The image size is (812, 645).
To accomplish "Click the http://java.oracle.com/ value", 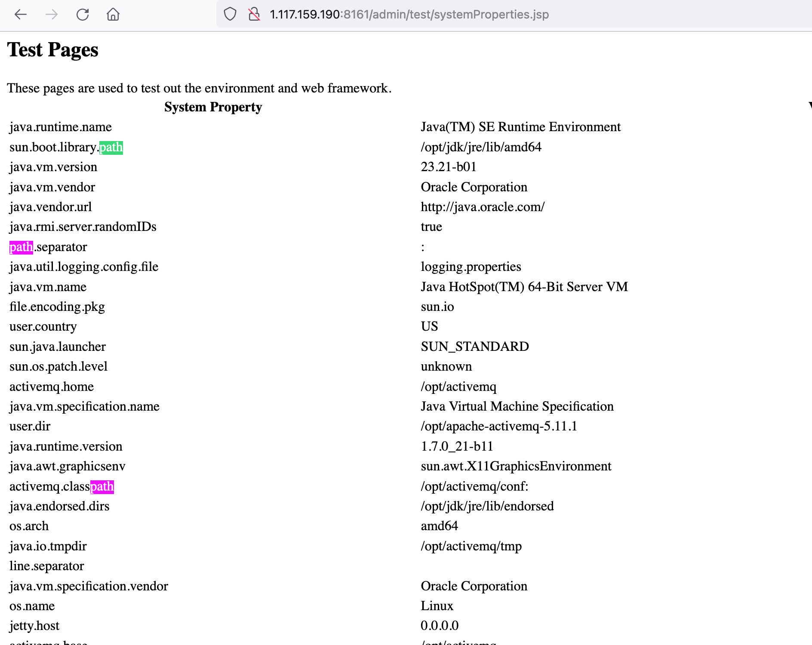I will click(x=483, y=207).
